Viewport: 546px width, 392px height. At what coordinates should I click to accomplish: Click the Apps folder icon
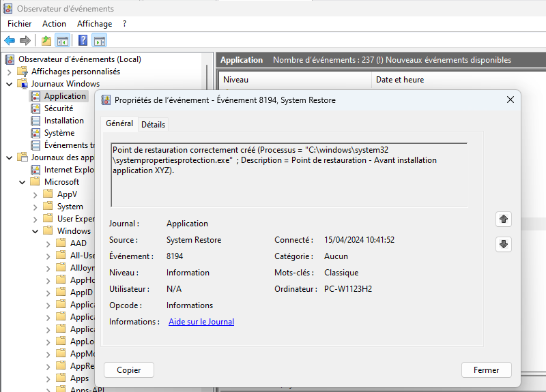(x=61, y=378)
